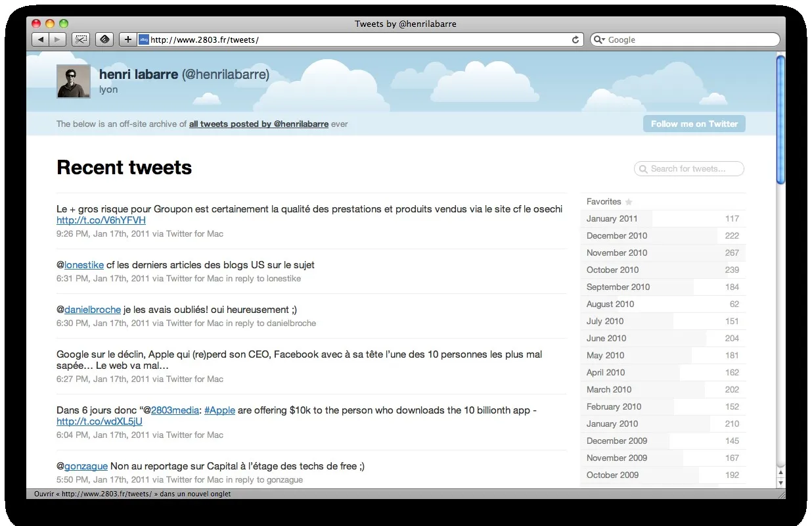
Task: Click the 6:04 PM, Jan 17th timestamp
Action: click(103, 435)
